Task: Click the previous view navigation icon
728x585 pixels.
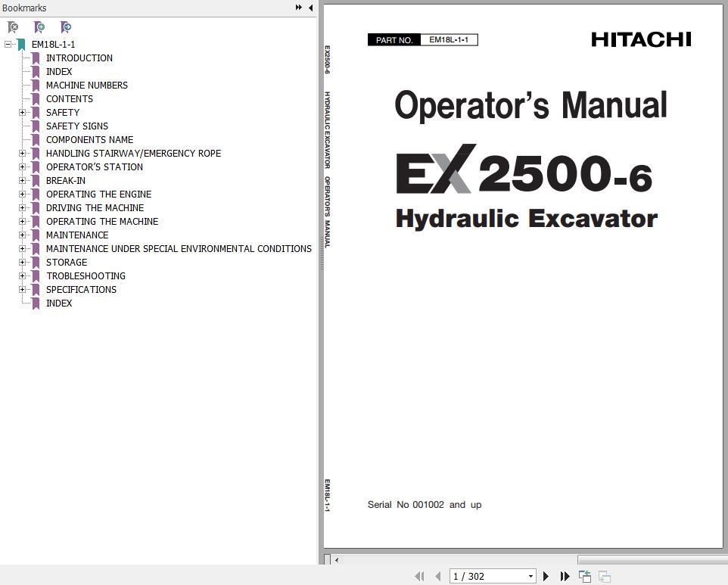Action: coord(585,576)
